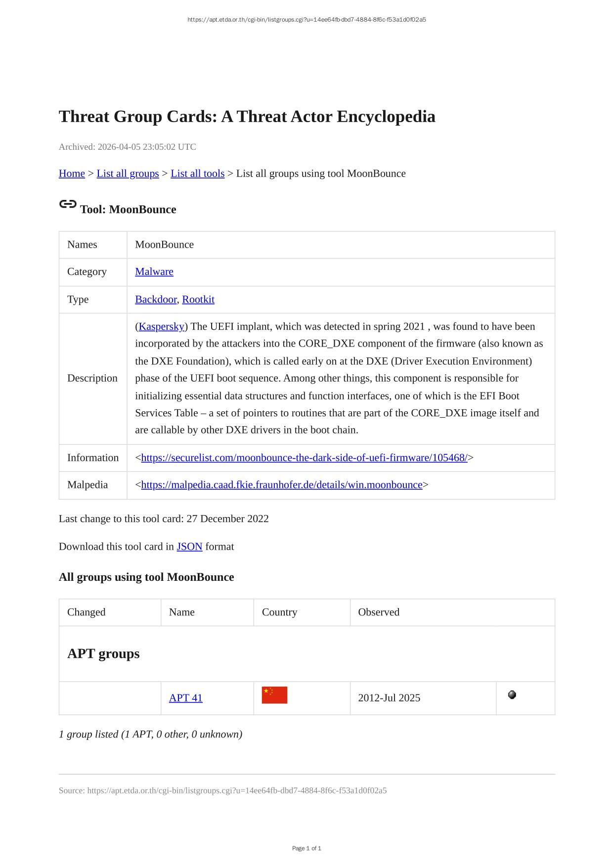Screen dimensions: 614x868
Task: Visit the securelist.com MoonBounce article link
Action: tap(304, 458)
